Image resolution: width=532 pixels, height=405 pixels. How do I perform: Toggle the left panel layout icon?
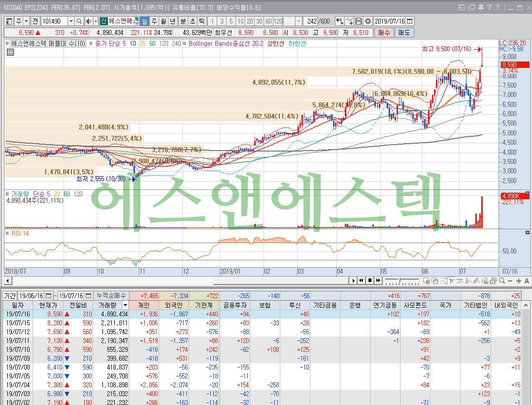(9, 21)
